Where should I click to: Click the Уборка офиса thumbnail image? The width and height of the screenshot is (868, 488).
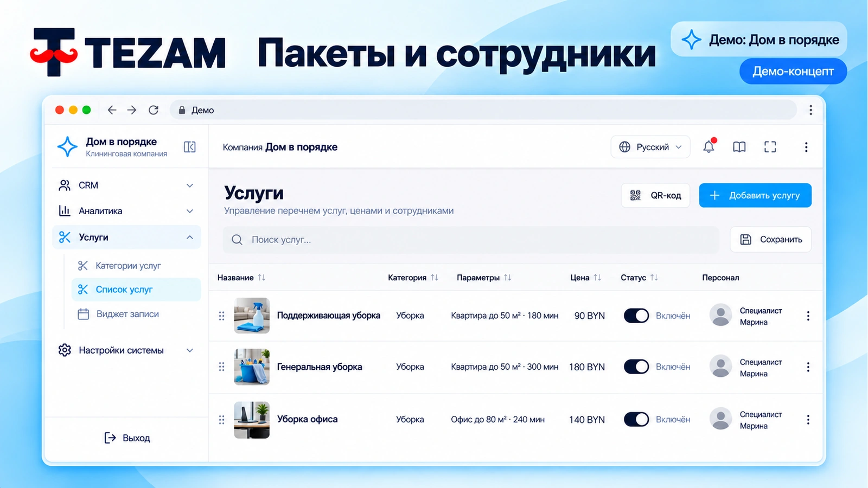pos(252,420)
